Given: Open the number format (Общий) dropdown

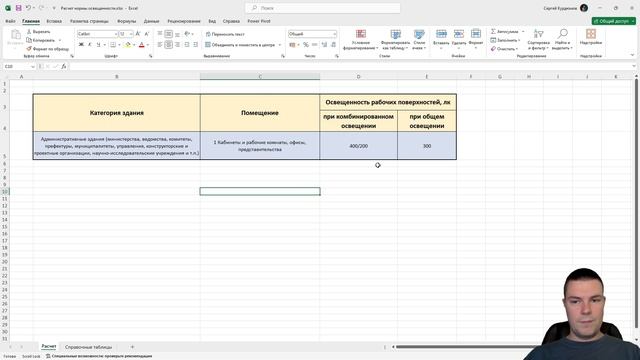Looking at the screenshot, I should 335,34.
